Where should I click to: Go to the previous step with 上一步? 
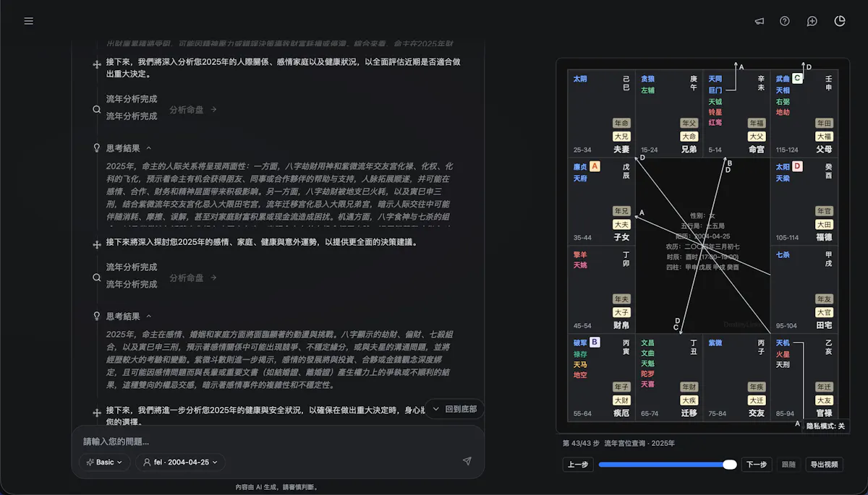[x=578, y=465]
